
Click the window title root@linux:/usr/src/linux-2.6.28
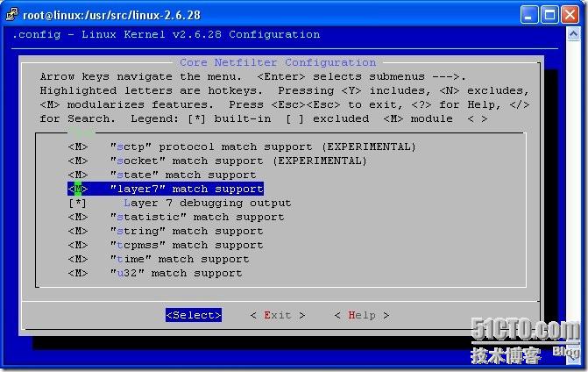point(112,15)
